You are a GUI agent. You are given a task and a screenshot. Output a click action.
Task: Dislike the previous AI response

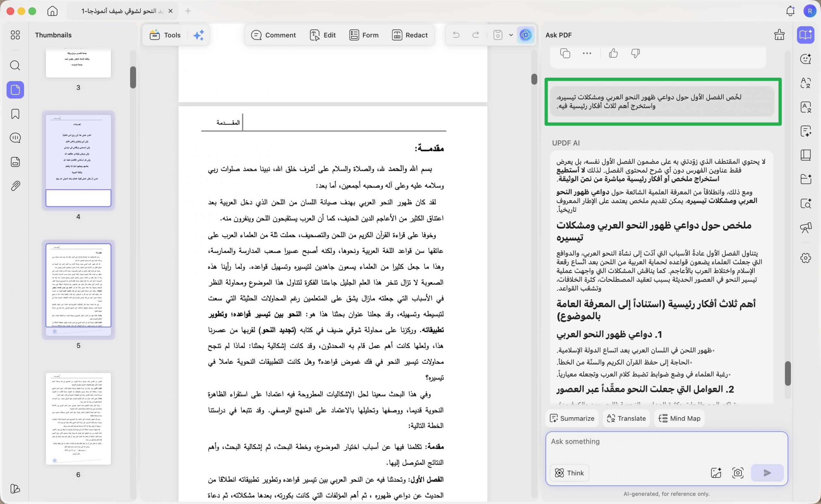[x=636, y=53]
